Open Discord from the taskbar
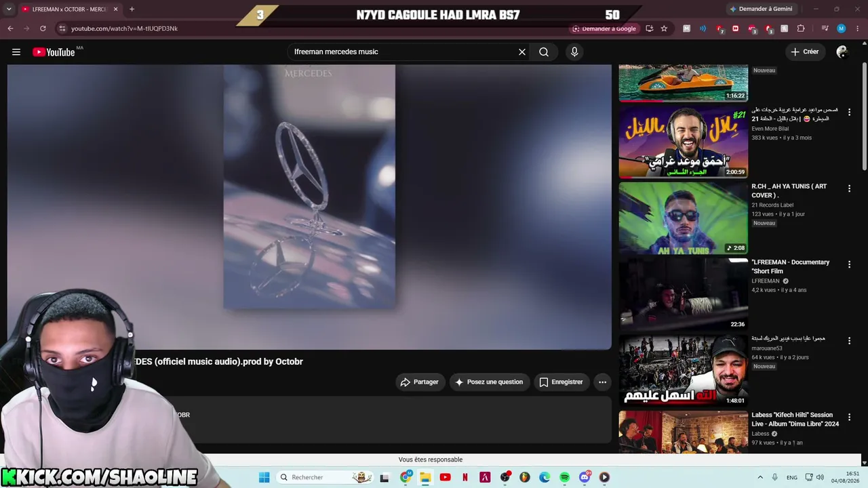 pyautogui.click(x=585, y=477)
